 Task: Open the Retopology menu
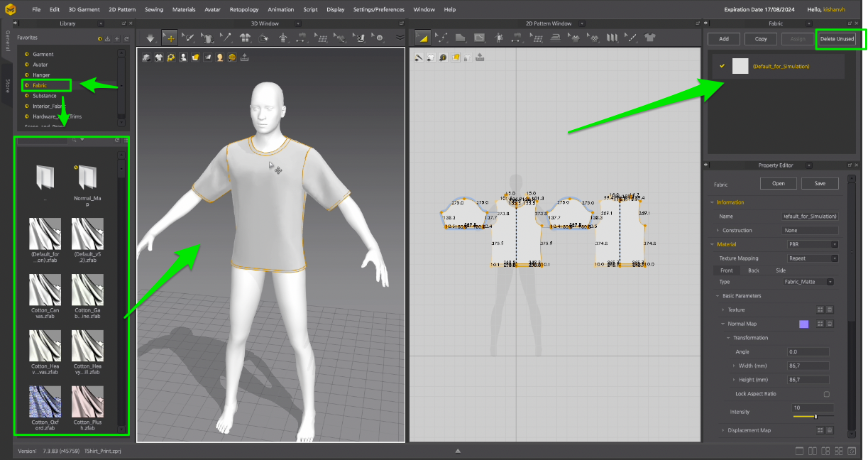pos(244,10)
